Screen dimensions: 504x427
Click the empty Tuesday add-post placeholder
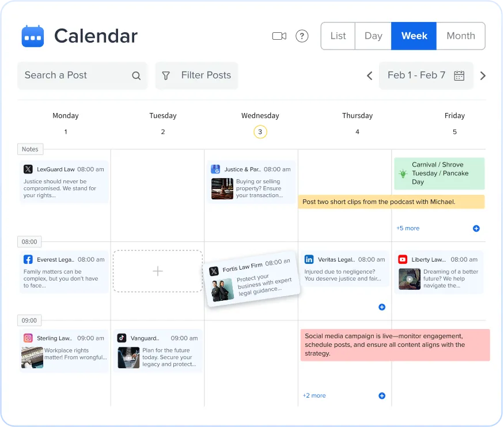pyautogui.click(x=158, y=271)
